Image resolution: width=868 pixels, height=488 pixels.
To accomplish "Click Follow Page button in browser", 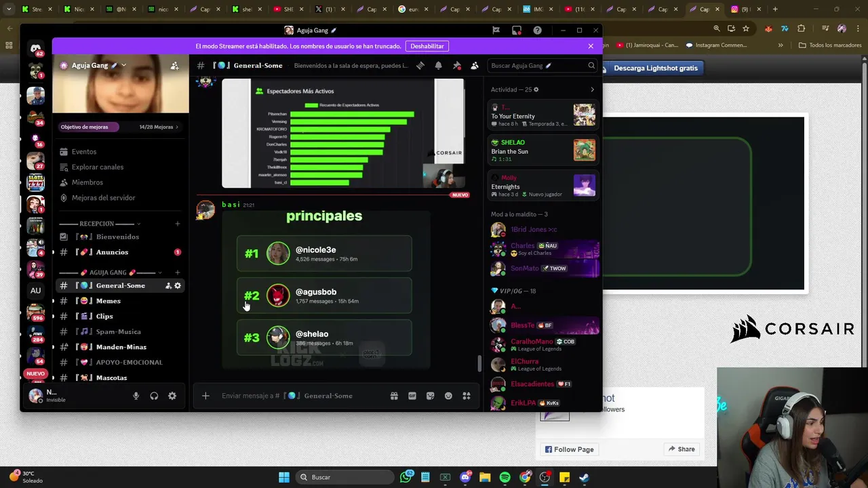I will (x=569, y=449).
